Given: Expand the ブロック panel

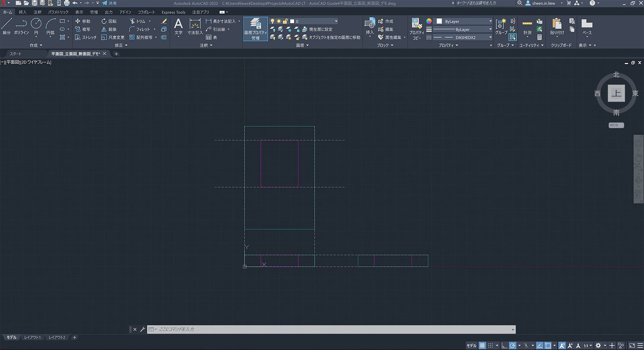Looking at the screenshot, I should coord(385,45).
